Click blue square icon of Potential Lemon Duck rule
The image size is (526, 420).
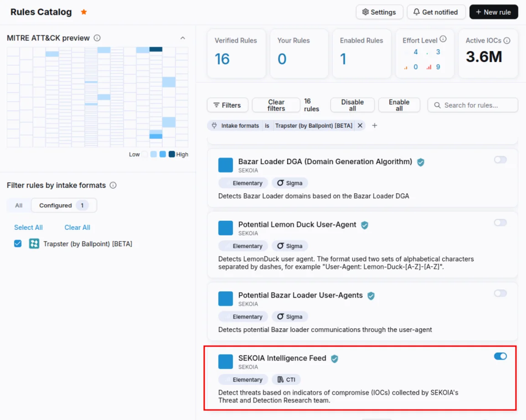point(226,228)
